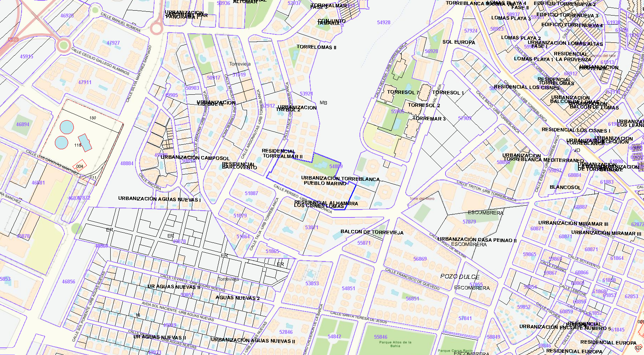This screenshot has height=355, width=644.
Task: Select the BLANCOSOL label
Action: [565, 187]
